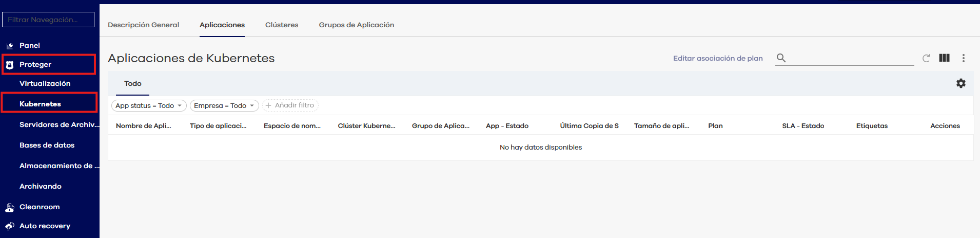Open the column chooser icon
The width and height of the screenshot is (980, 238).
(x=944, y=58)
